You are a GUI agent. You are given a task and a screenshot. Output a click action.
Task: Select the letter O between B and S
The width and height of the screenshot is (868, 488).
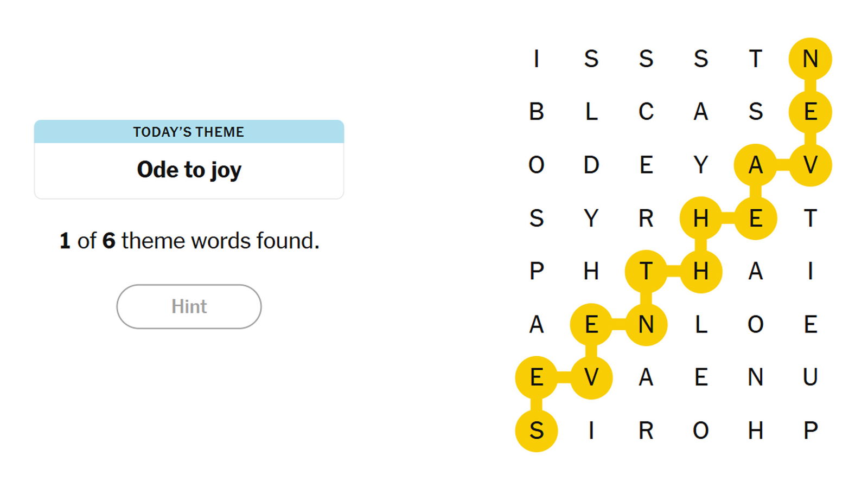pos(537,165)
